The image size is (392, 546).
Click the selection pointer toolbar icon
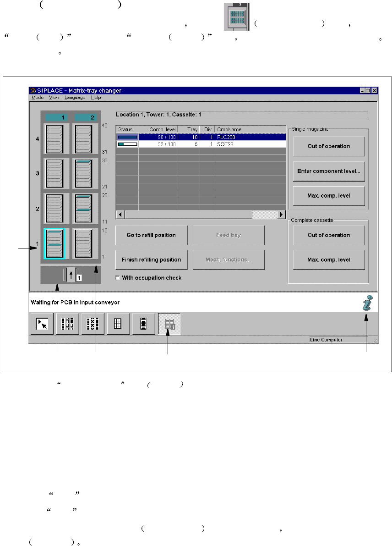coord(42,324)
